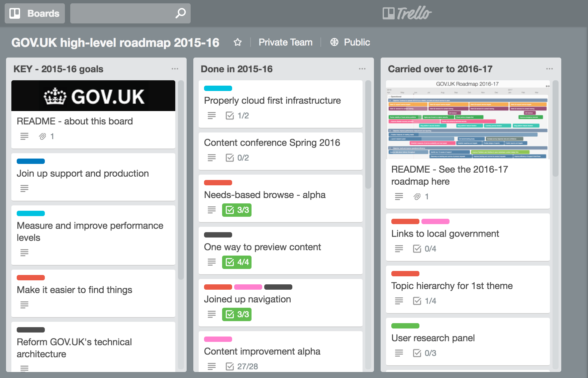Screen dimensions: 588x378
Task: Click the search magnifier icon
Action: (181, 13)
